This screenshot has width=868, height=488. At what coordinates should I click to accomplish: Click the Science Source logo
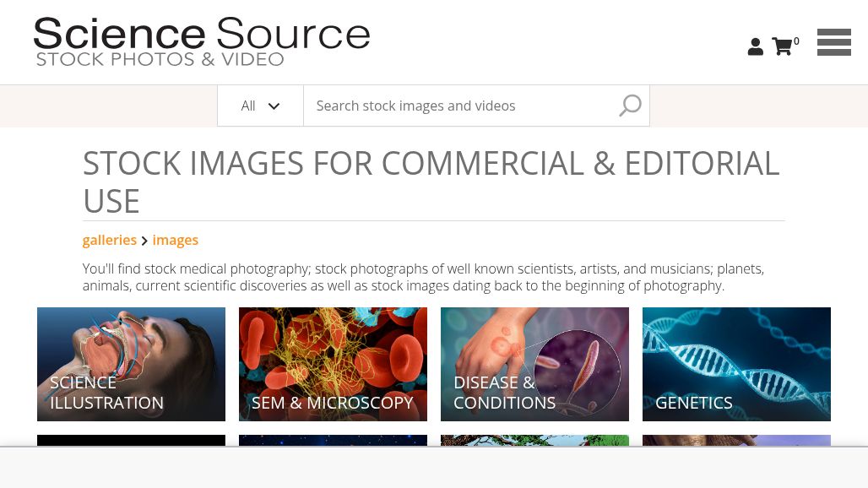[202, 41]
